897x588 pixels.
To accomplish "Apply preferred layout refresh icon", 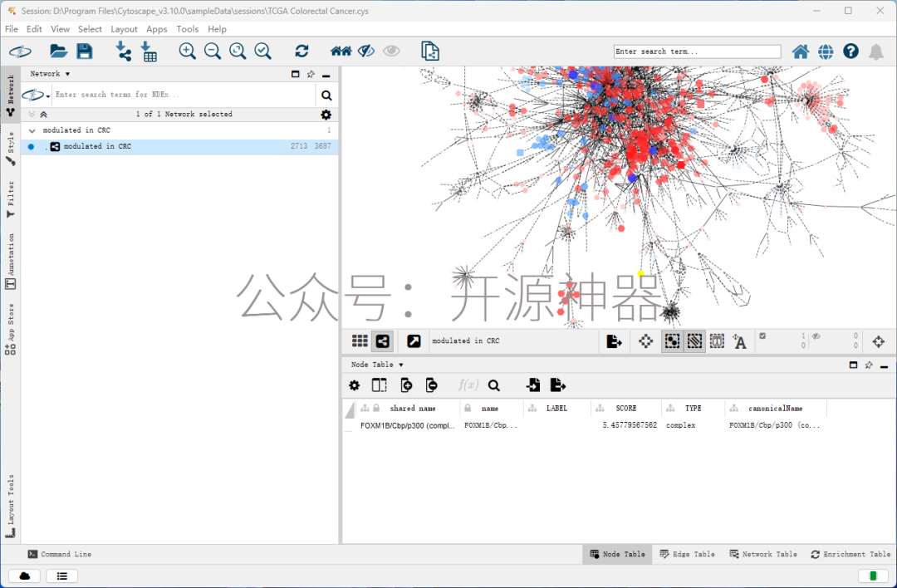I will coord(302,51).
